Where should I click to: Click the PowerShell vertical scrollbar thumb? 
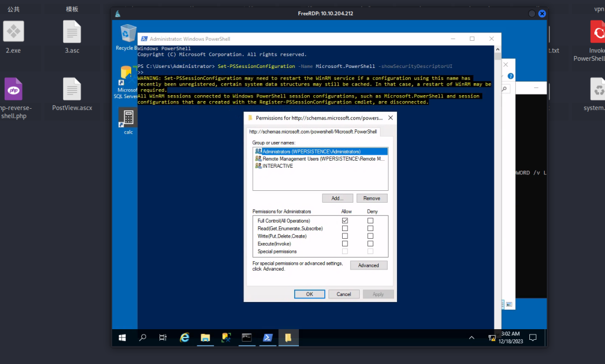click(x=497, y=56)
